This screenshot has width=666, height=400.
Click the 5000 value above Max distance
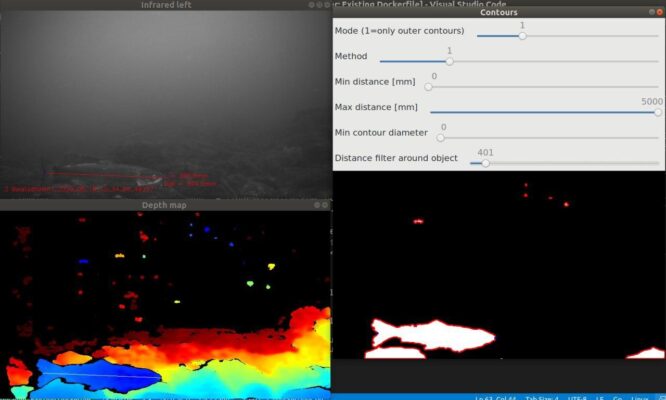coord(652,101)
